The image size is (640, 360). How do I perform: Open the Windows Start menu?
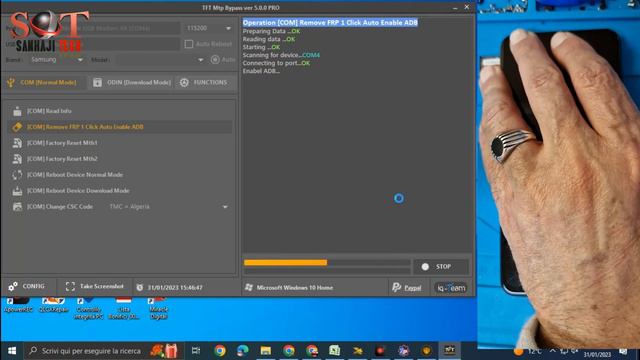click(12, 351)
